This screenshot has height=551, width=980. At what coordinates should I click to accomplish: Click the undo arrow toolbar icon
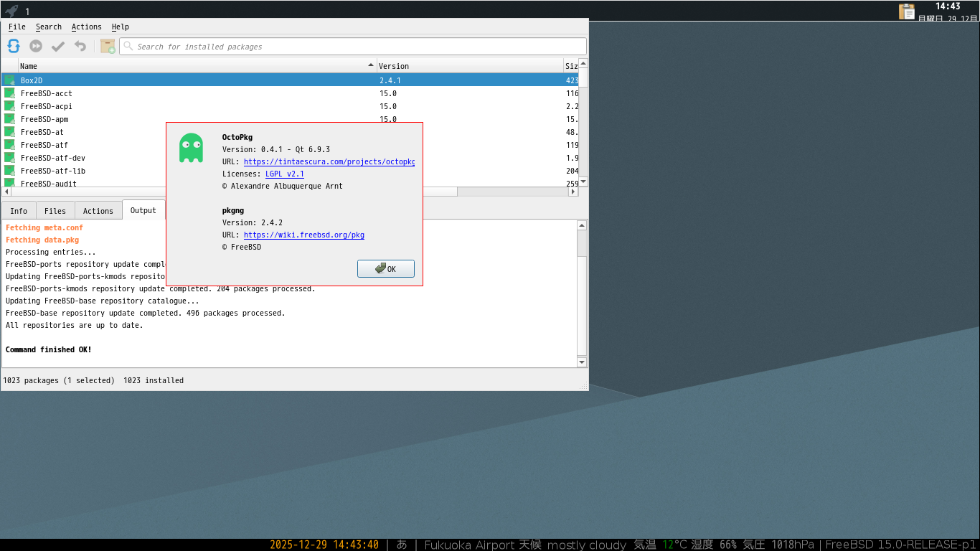(x=80, y=46)
